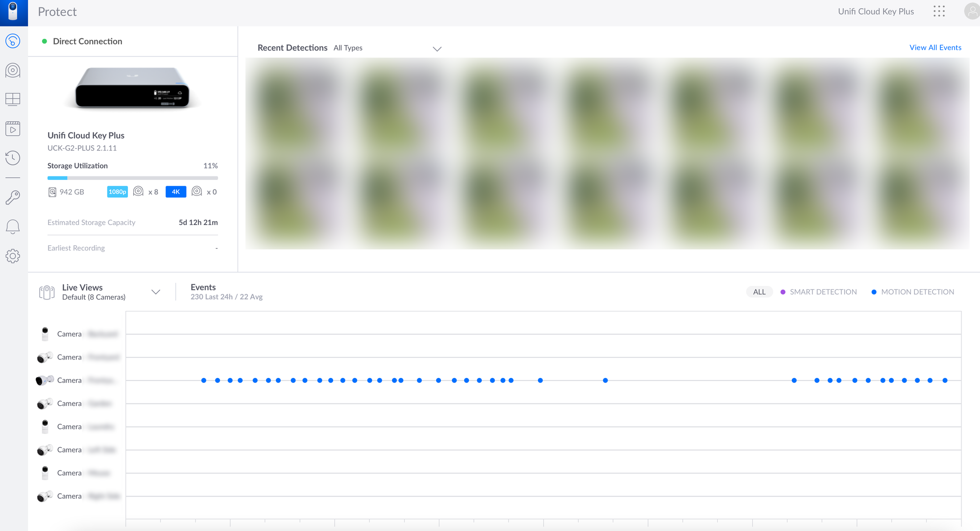Click View All Events link top right
The height and width of the screenshot is (531, 980).
click(x=935, y=47)
